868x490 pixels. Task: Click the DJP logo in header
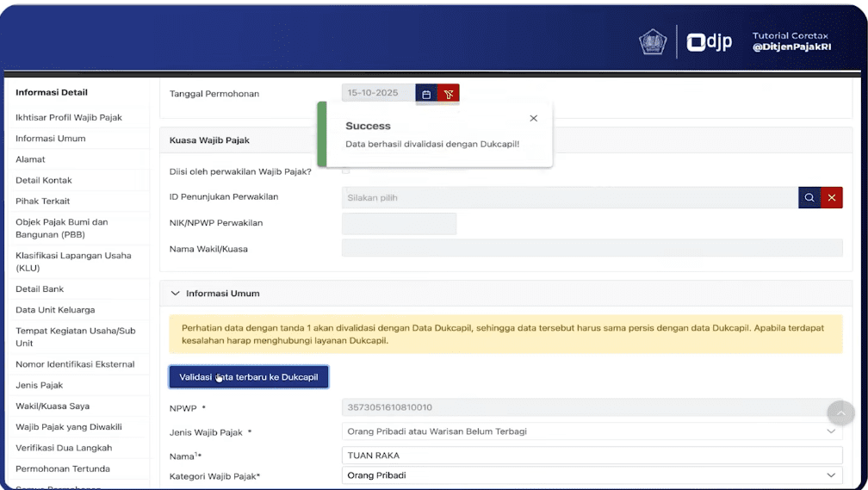[x=710, y=41]
